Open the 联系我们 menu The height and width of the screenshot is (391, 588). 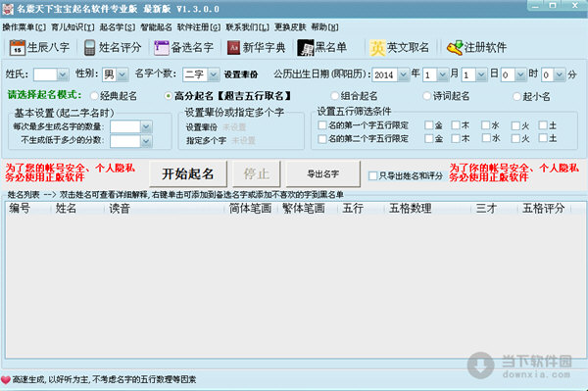click(248, 27)
